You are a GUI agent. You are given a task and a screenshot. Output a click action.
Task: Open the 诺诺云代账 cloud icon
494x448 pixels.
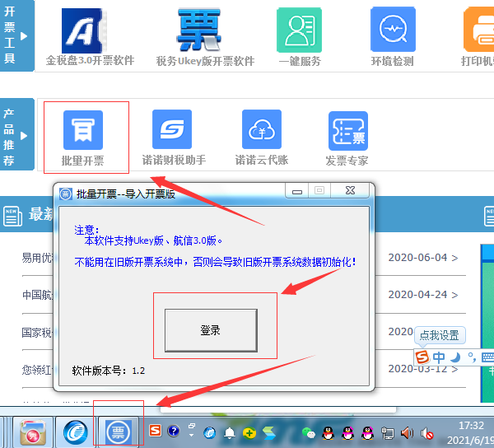click(x=262, y=129)
